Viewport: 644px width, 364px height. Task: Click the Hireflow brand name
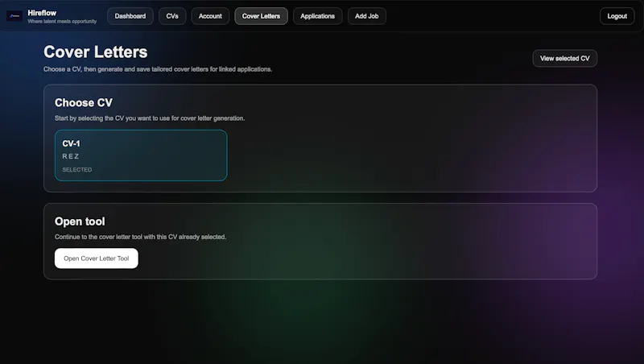pyautogui.click(x=42, y=13)
